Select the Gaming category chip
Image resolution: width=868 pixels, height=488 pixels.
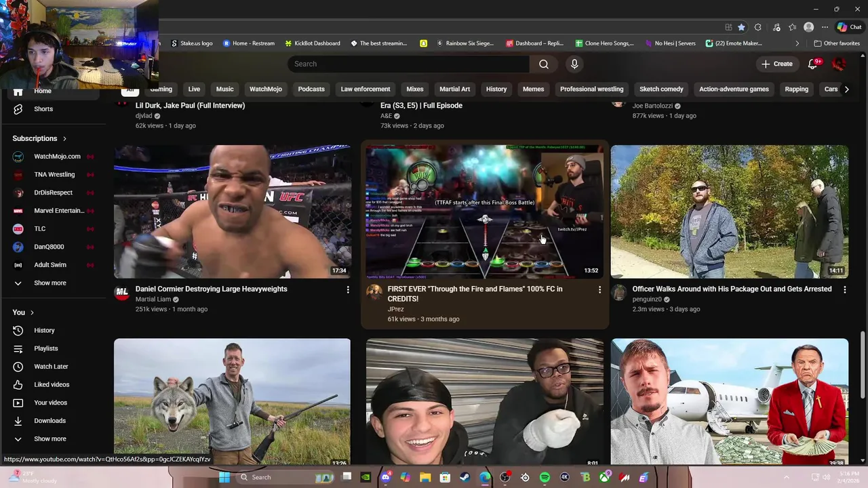click(x=161, y=89)
